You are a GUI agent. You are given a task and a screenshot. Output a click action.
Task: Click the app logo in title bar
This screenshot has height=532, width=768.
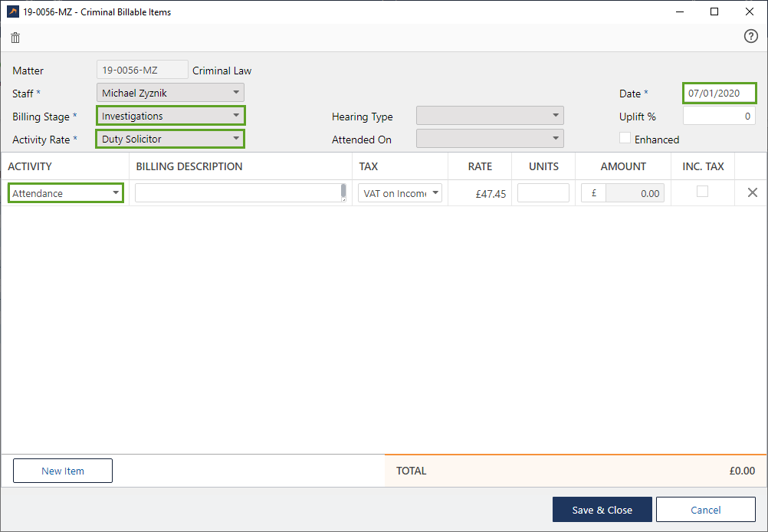pyautogui.click(x=12, y=11)
